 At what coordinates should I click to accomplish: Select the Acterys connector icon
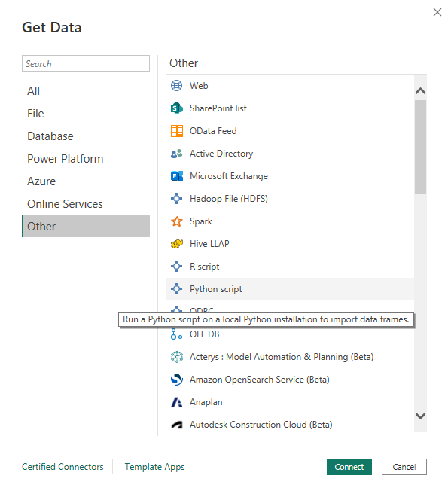pyautogui.click(x=176, y=357)
